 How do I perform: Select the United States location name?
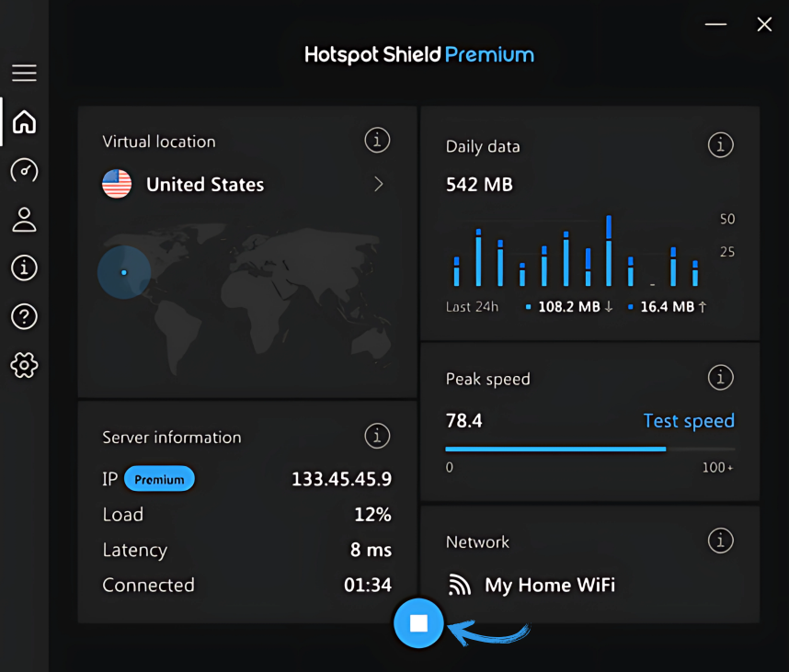pos(205,185)
